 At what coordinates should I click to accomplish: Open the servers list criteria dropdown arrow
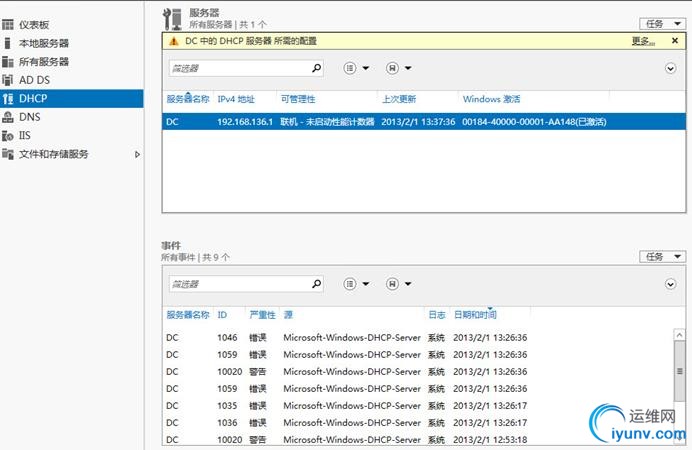point(366,68)
